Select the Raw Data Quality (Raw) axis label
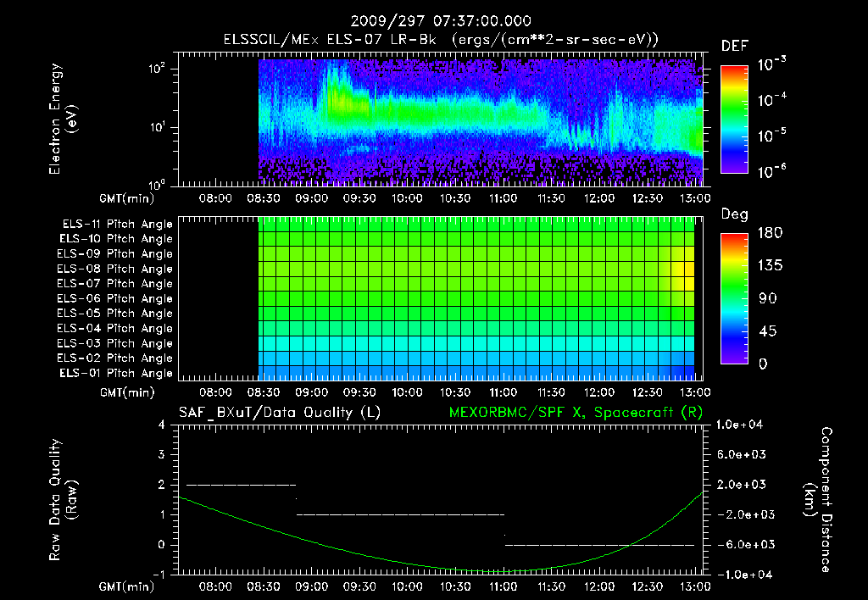Screen dimensions: 868x600 [x=63, y=500]
